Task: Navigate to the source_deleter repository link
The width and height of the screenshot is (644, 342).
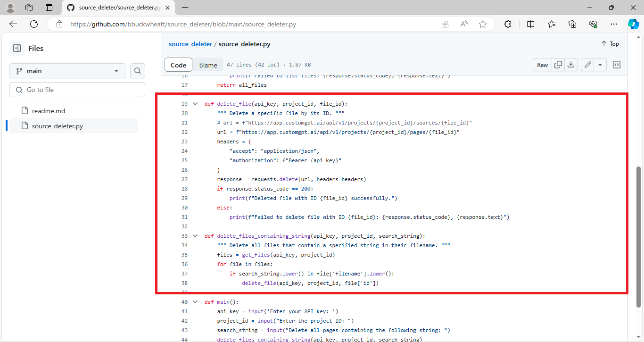Action: tap(190, 44)
